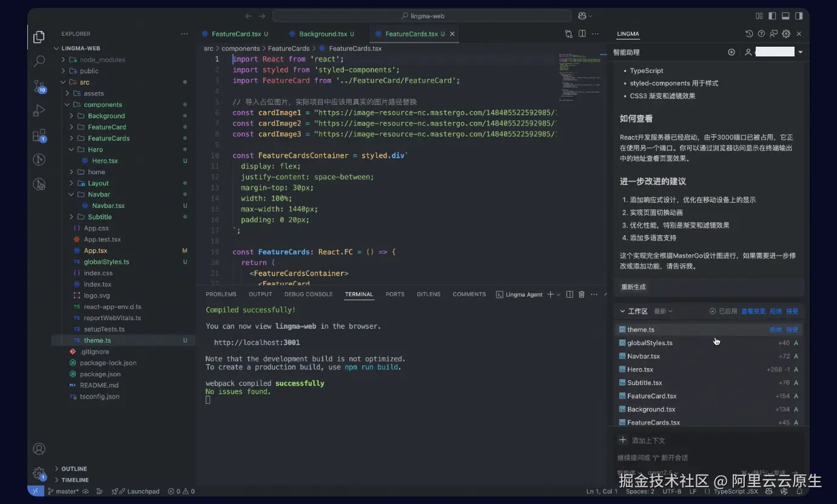Click the customize layout icon

tap(759, 16)
